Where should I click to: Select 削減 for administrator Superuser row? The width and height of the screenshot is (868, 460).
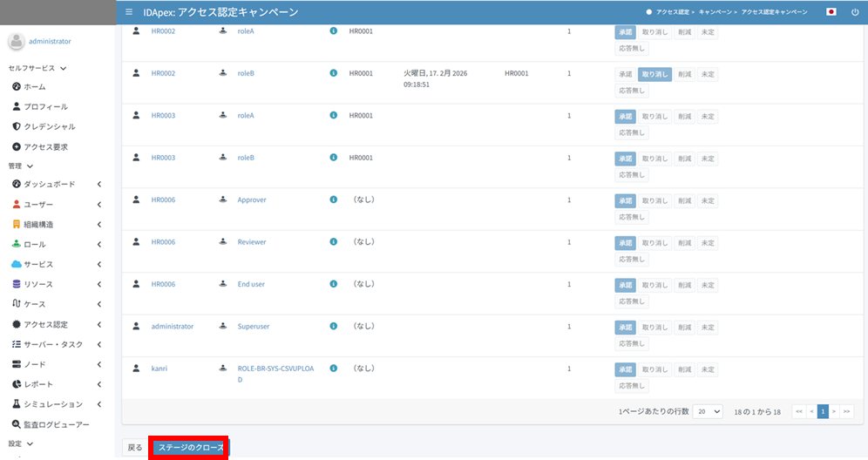coord(685,328)
